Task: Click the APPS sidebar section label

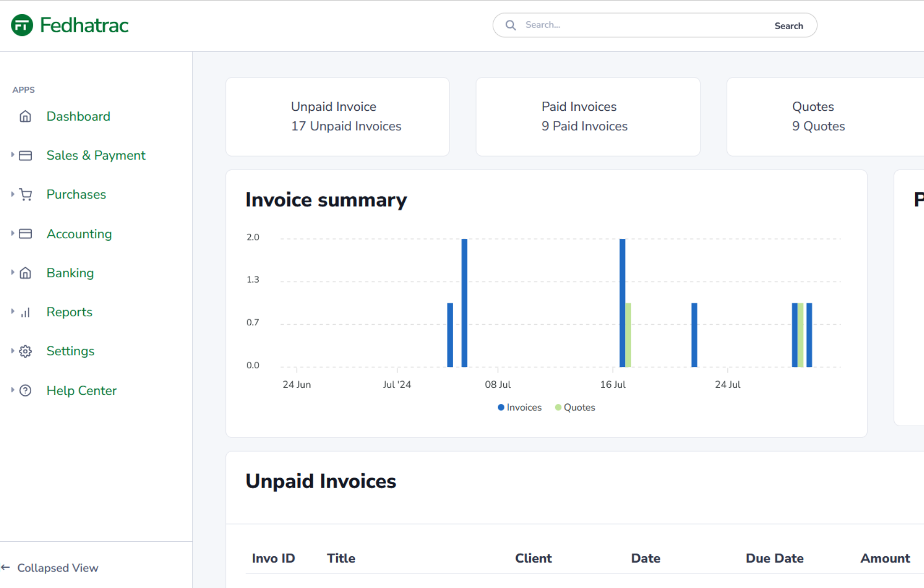Action: click(23, 90)
